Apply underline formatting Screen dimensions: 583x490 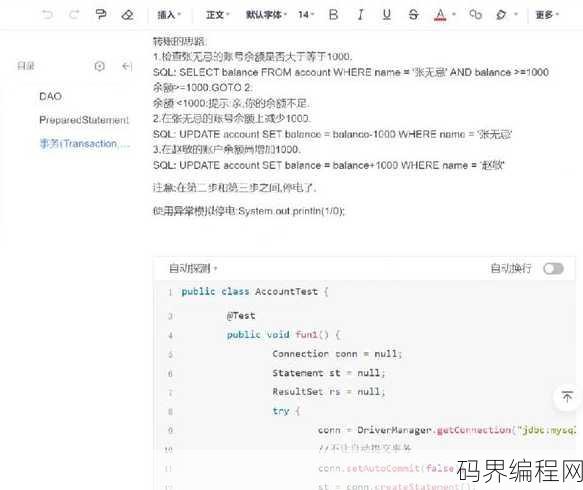pos(387,14)
